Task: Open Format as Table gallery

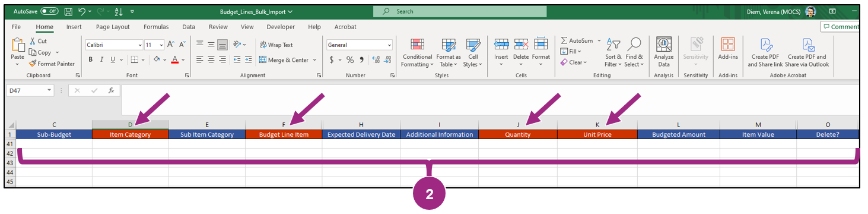Action: click(449, 52)
